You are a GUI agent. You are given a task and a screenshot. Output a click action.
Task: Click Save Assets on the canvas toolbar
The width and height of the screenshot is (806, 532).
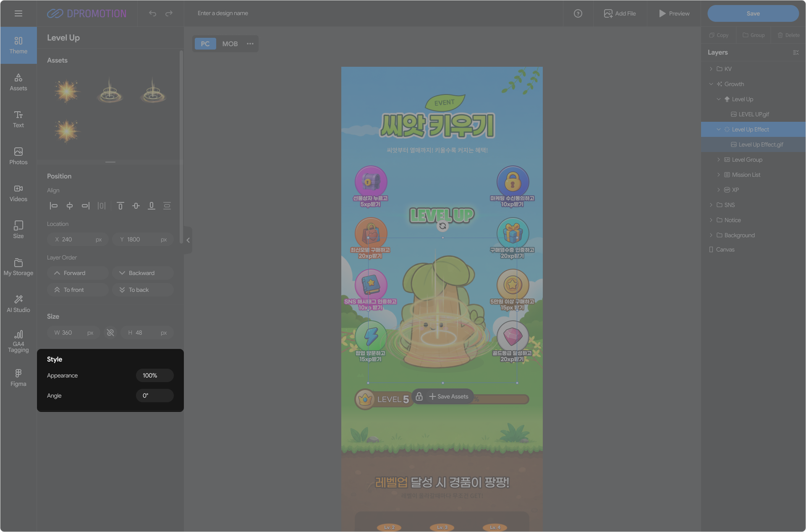pos(448,396)
